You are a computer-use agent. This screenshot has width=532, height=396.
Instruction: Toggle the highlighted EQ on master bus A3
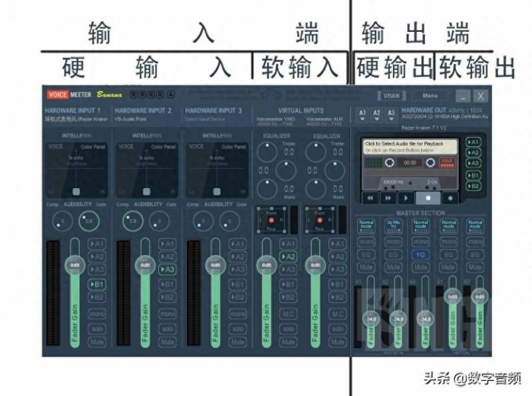click(x=421, y=254)
